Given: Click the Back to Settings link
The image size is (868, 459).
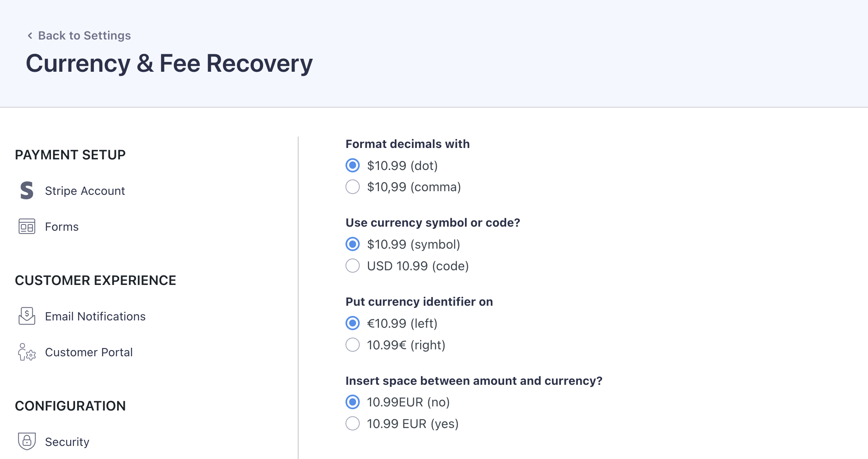Looking at the screenshot, I should 84,36.
